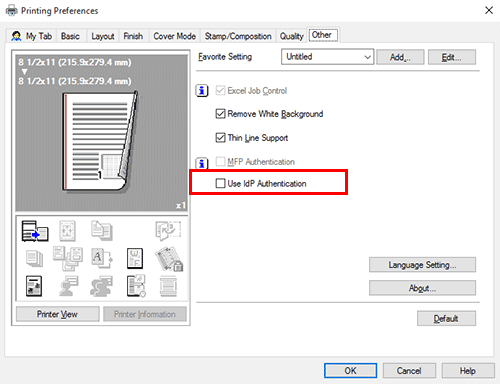Select the Other tab

pyautogui.click(x=323, y=35)
